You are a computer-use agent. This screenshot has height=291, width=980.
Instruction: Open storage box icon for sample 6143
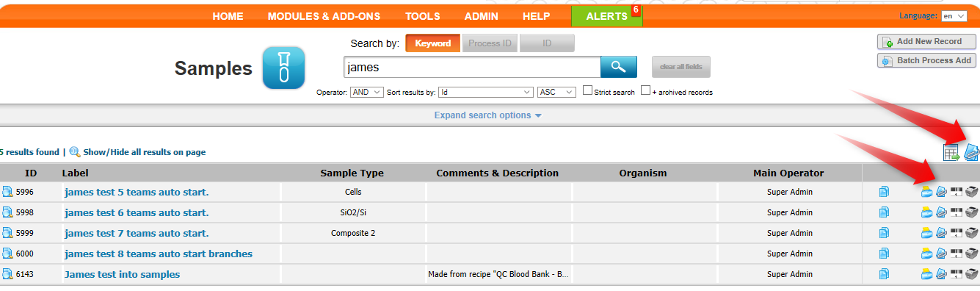pyautogui.click(x=926, y=274)
